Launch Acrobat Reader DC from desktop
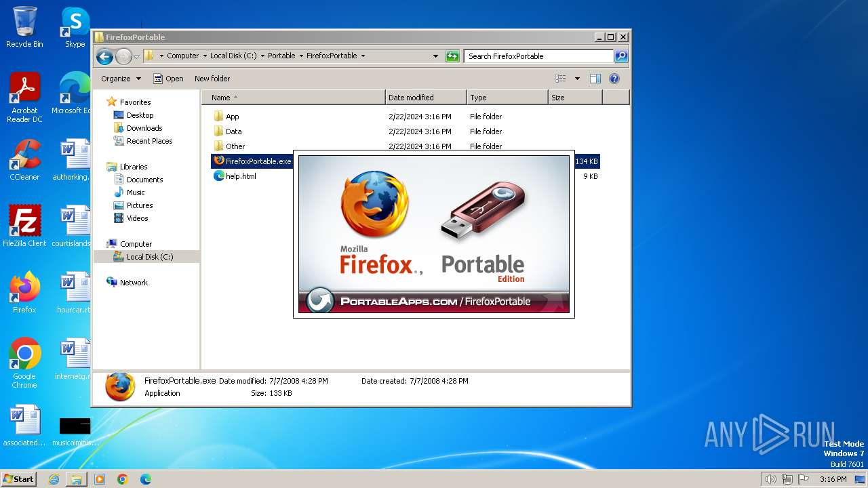The image size is (868, 488). [24, 98]
